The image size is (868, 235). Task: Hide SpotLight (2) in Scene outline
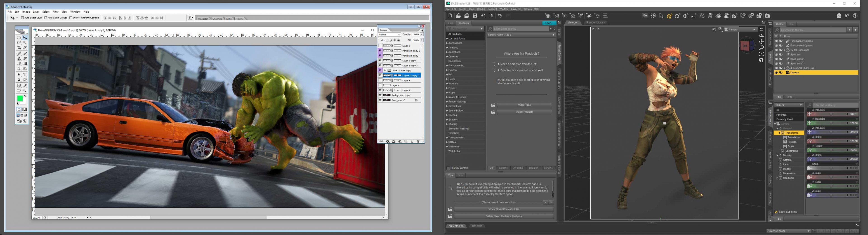[x=776, y=59]
